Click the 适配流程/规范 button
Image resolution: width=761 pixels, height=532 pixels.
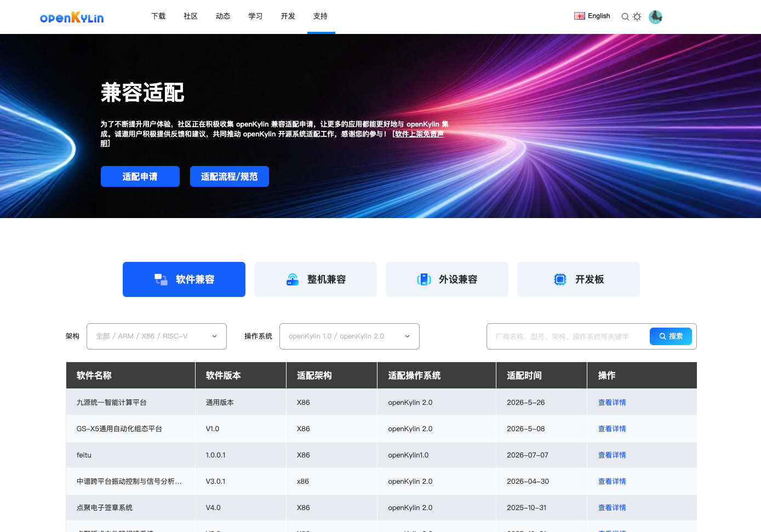[x=230, y=176]
